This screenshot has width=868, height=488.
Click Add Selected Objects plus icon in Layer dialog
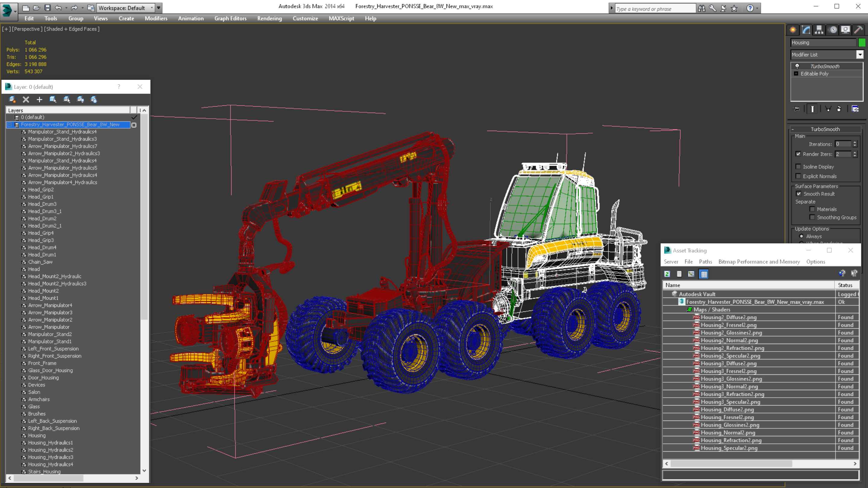point(39,99)
